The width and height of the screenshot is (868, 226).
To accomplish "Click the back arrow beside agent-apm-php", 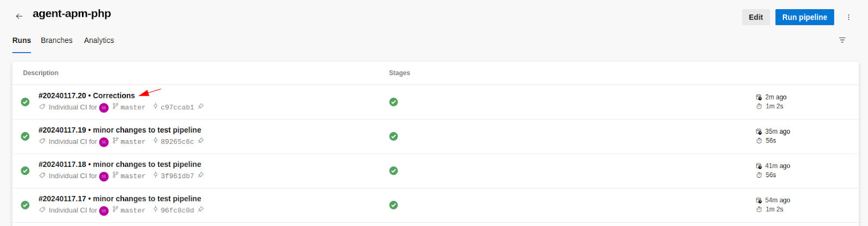I will pos(19,16).
